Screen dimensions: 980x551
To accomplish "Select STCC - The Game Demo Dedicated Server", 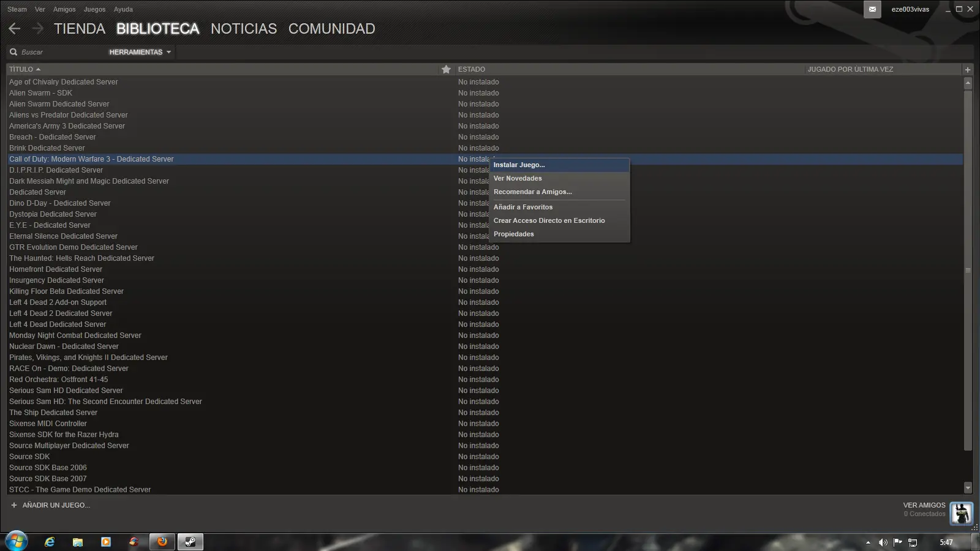I will click(80, 490).
